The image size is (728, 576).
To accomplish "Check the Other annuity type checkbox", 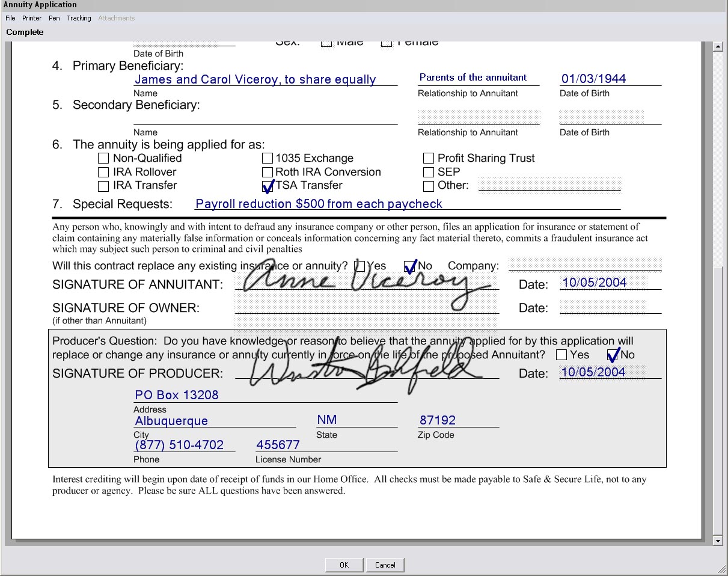I will coord(429,186).
